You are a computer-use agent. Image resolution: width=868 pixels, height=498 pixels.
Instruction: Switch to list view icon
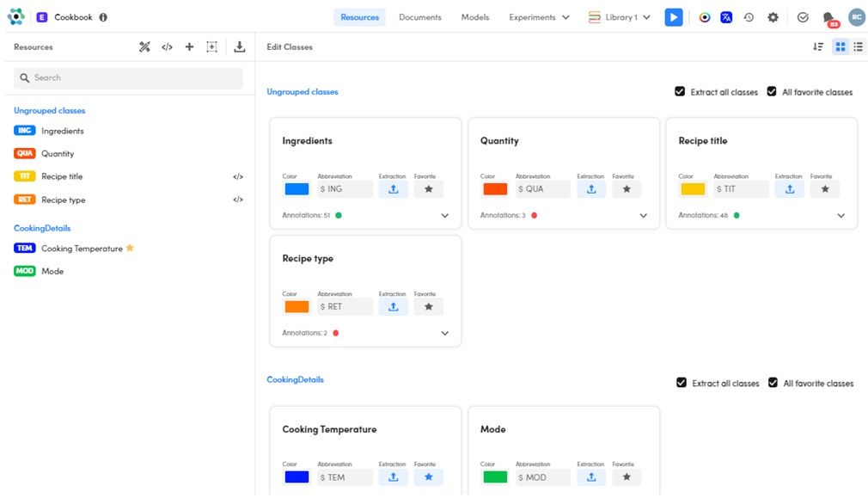click(x=858, y=47)
